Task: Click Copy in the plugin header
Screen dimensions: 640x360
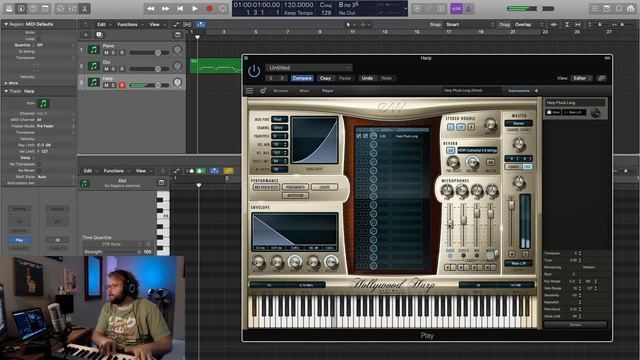Action: [325, 78]
